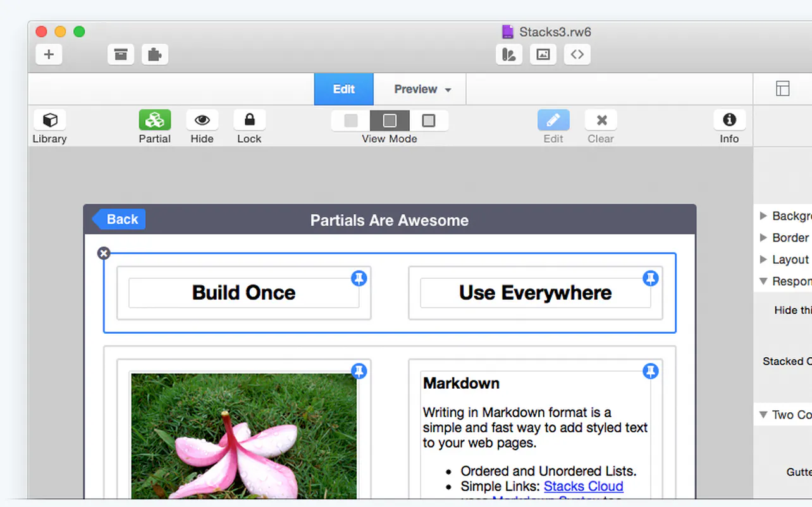Click the blue pencil Edit button
The height and width of the screenshot is (507, 812).
(553, 119)
